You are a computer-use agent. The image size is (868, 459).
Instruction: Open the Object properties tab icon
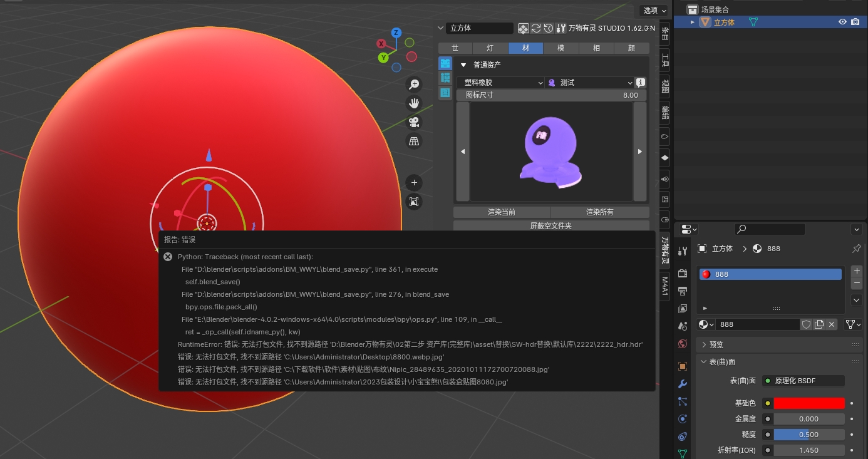(x=683, y=366)
